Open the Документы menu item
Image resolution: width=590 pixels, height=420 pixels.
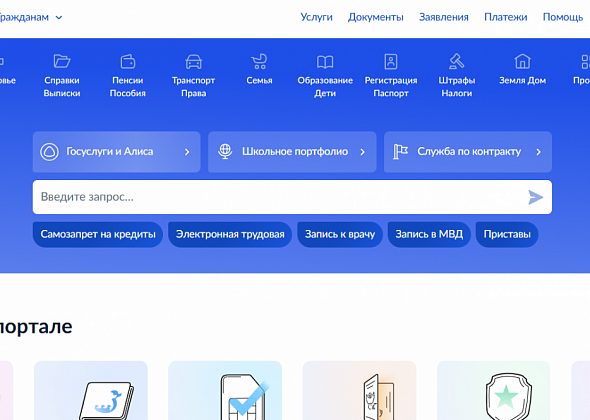pyautogui.click(x=376, y=17)
